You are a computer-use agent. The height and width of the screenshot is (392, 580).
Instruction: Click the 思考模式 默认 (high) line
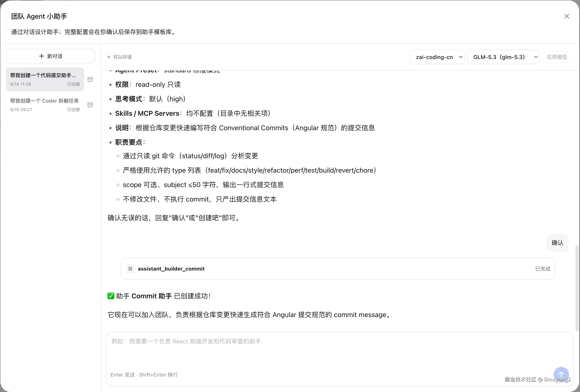coord(150,99)
